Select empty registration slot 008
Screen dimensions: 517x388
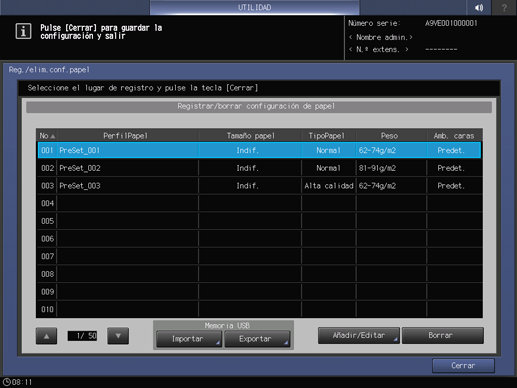(x=259, y=274)
